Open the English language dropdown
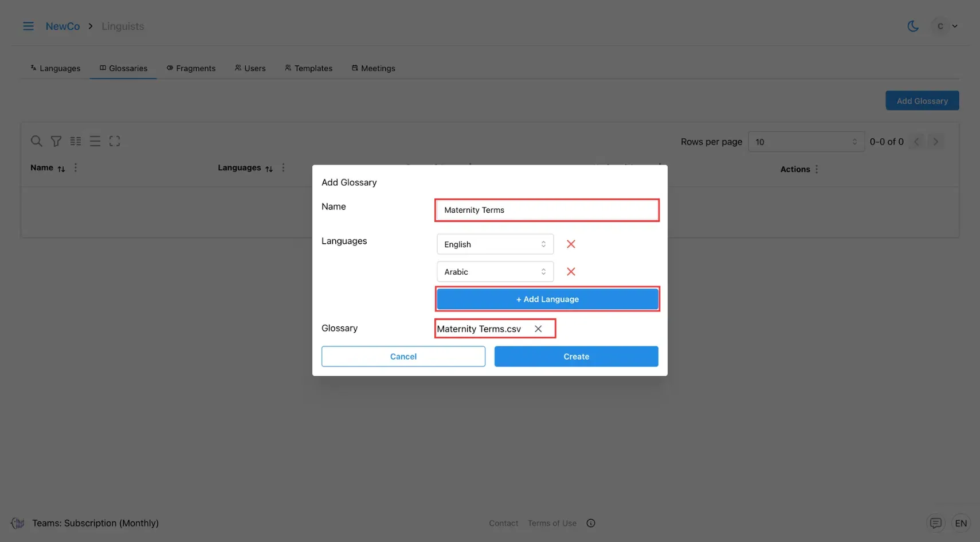The width and height of the screenshot is (980, 542). tap(495, 244)
